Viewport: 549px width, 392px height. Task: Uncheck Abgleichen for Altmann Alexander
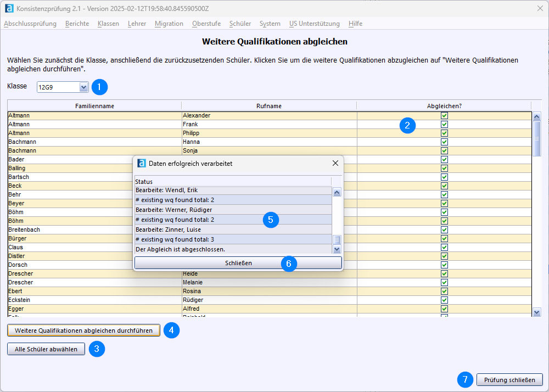[444, 115]
